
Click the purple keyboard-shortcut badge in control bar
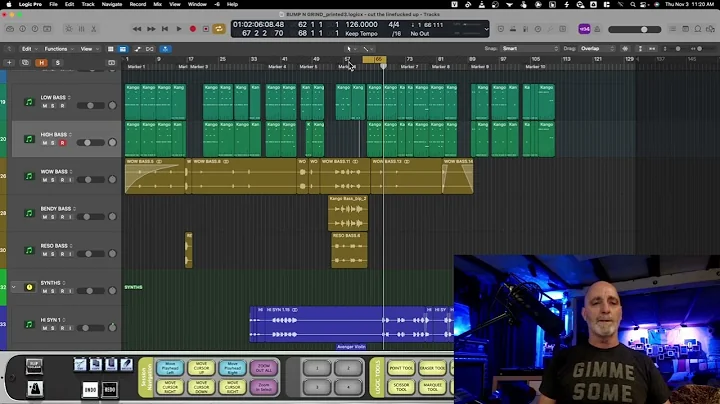(x=584, y=29)
